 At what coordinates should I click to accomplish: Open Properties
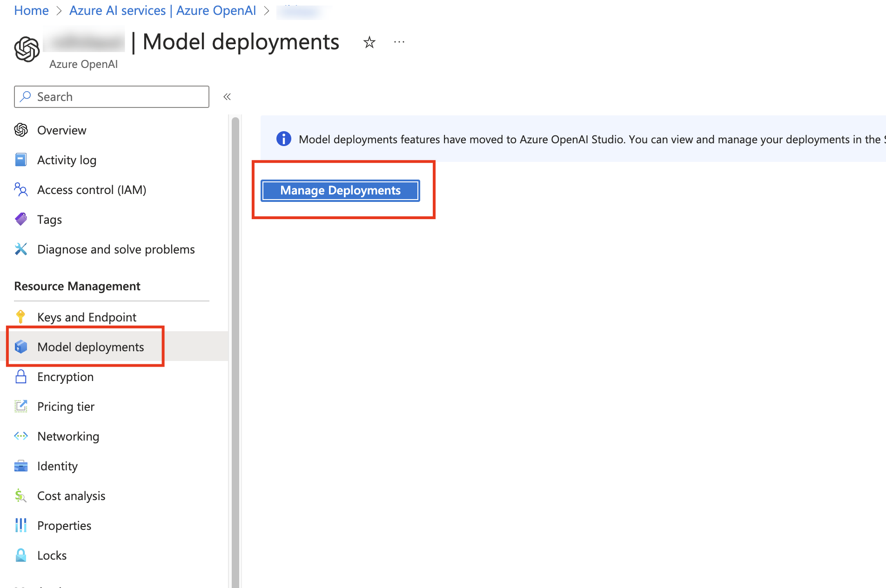pos(64,526)
